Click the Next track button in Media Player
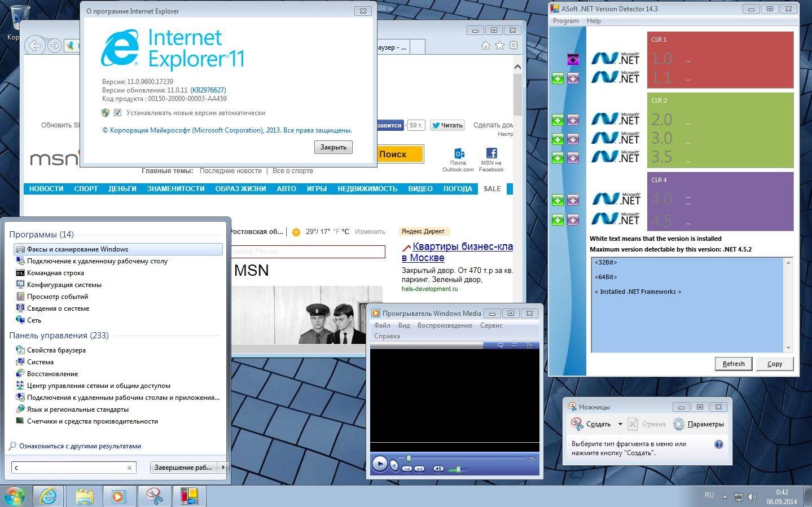Viewport: 812px width, 507px height. (419, 469)
